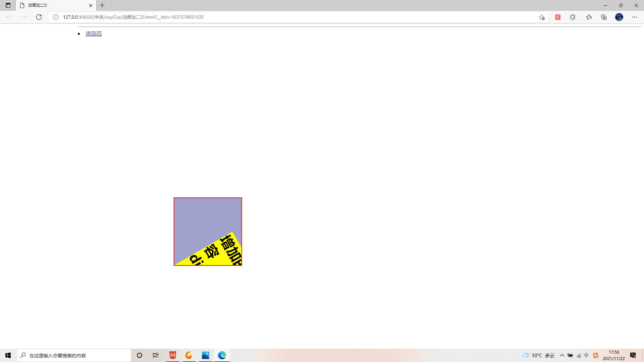This screenshot has height=362, width=644.
Task: Open the Favorites list icon
Action: [589, 17]
